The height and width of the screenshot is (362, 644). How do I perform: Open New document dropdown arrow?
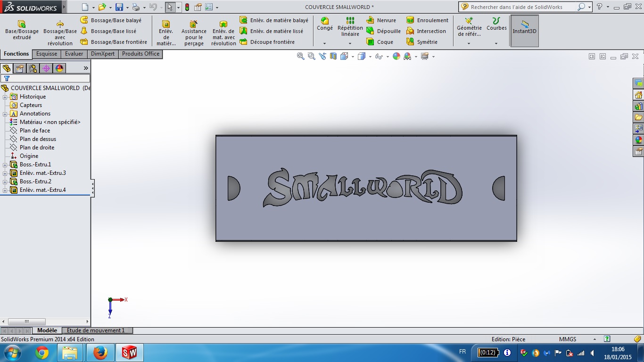[x=93, y=8]
